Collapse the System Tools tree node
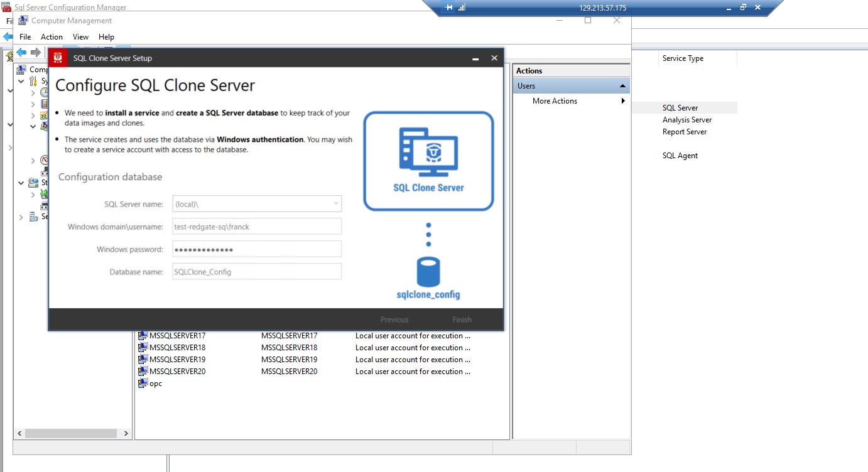868x472 pixels. tap(21, 81)
